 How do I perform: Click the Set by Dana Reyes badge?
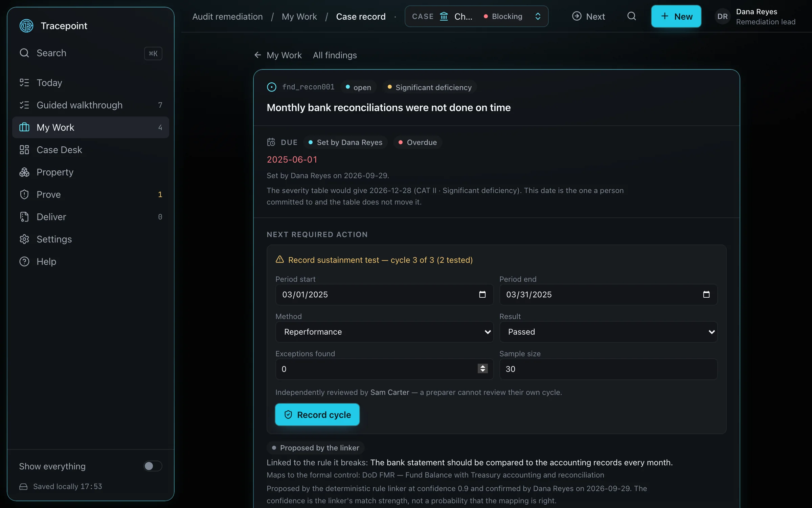pyautogui.click(x=345, y=142)
